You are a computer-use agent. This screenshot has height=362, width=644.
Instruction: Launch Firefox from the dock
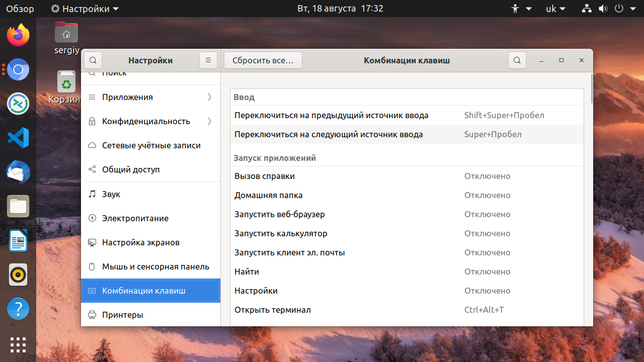click(x=18, y=35)
